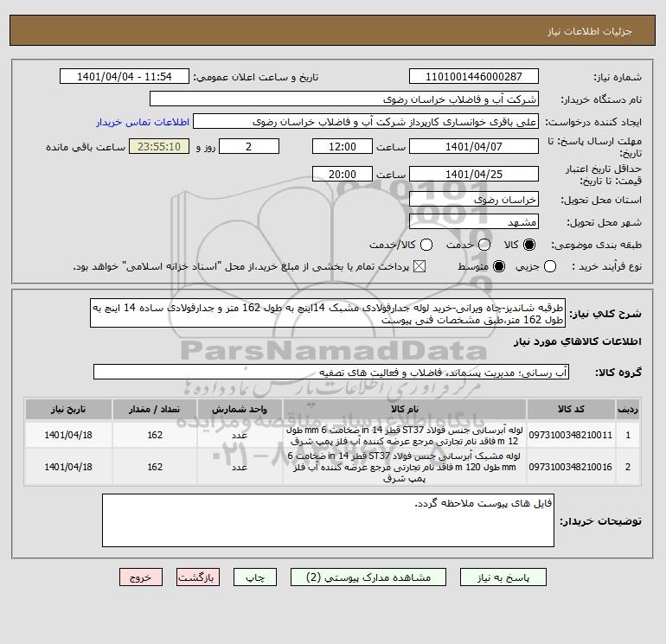The image size is (666, 644).
Task: Click the buyer organization name field
Action: [x=344, y=99]
